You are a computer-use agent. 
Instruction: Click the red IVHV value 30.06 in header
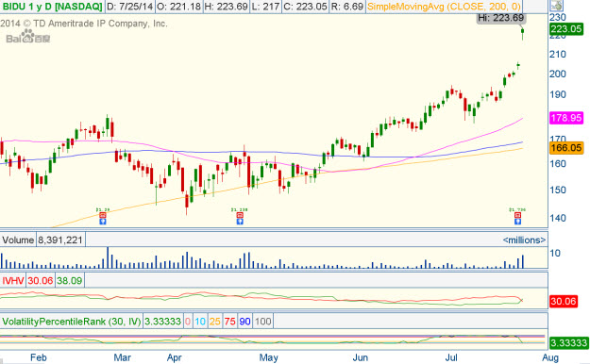(40, 280)
